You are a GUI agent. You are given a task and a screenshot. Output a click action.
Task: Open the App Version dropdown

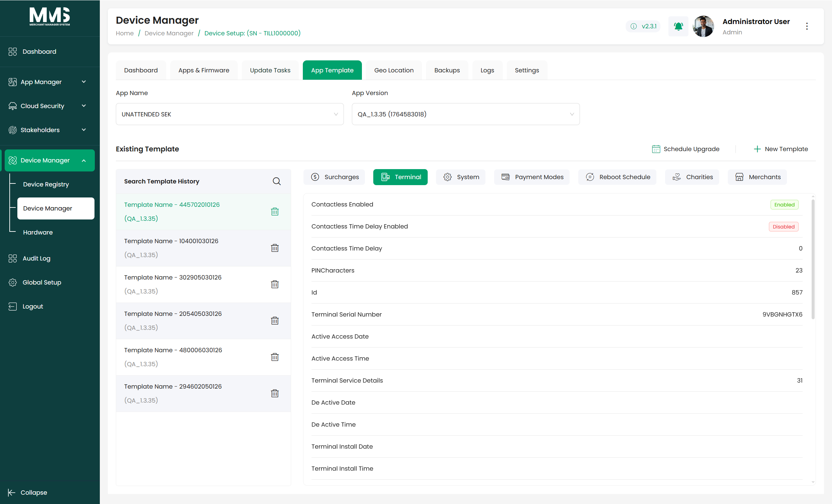tap(466, 114)
